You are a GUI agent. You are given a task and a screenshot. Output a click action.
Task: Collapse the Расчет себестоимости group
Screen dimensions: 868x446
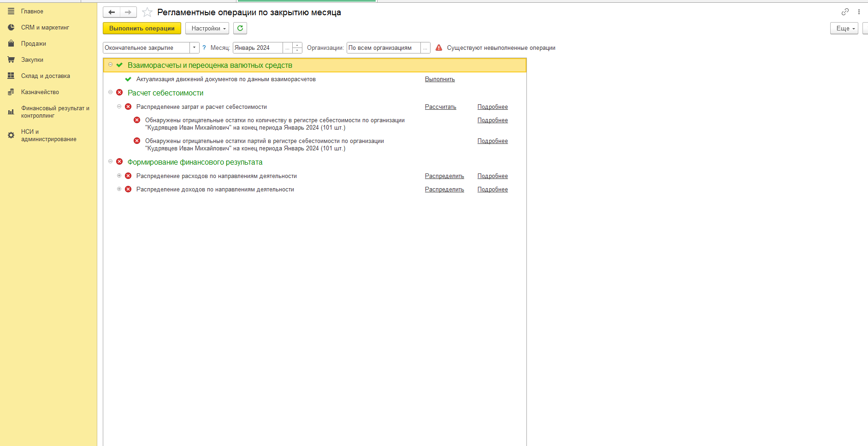click(110, 92)
